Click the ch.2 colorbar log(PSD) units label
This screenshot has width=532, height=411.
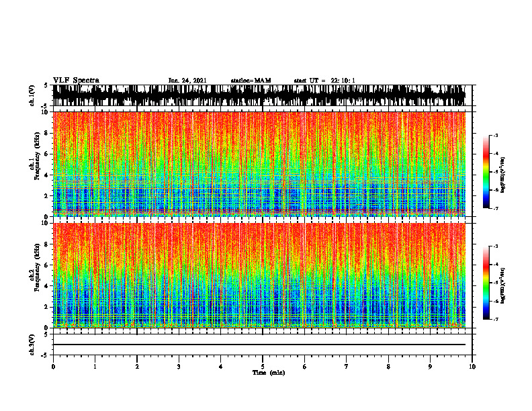pyautogui.click(x=502, y=286)
